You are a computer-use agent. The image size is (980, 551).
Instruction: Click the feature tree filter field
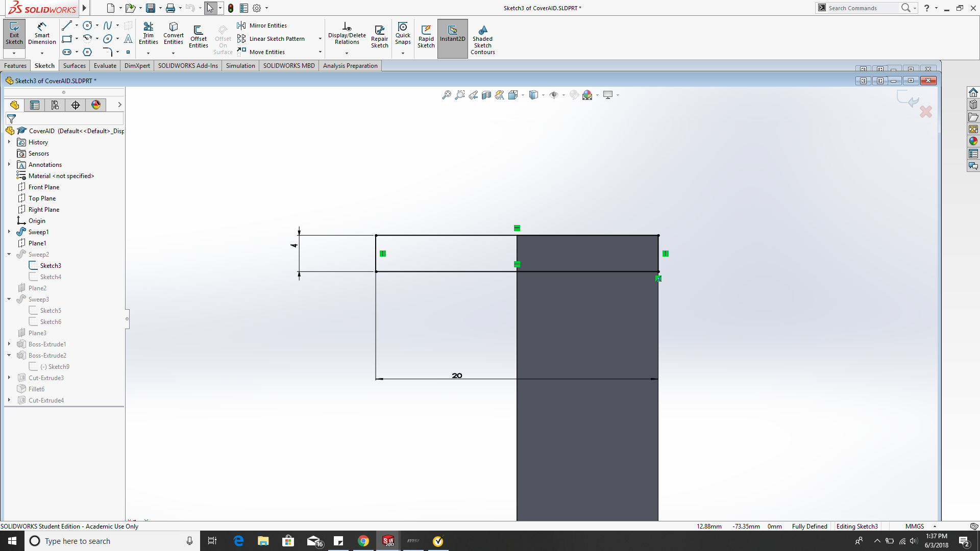coord(64,118)
